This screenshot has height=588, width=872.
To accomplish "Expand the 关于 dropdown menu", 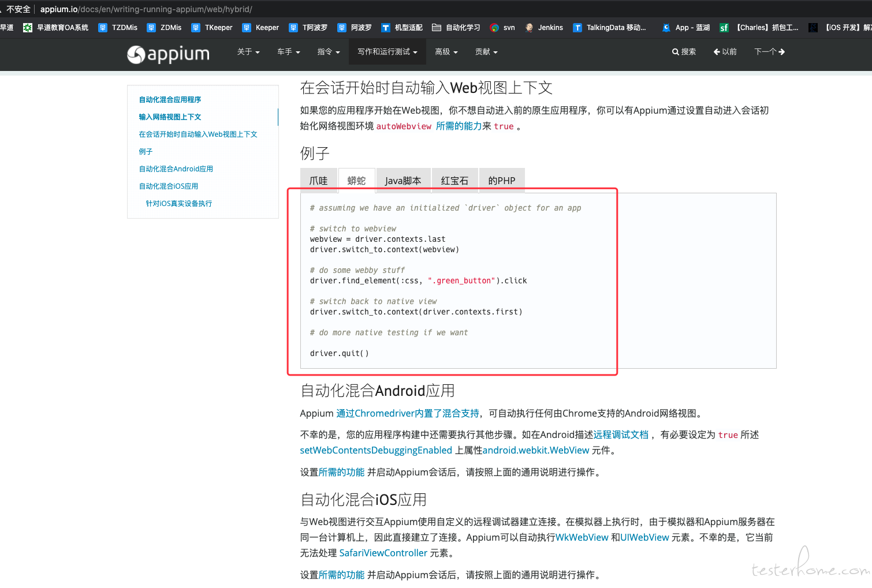I will click(248, 52).
